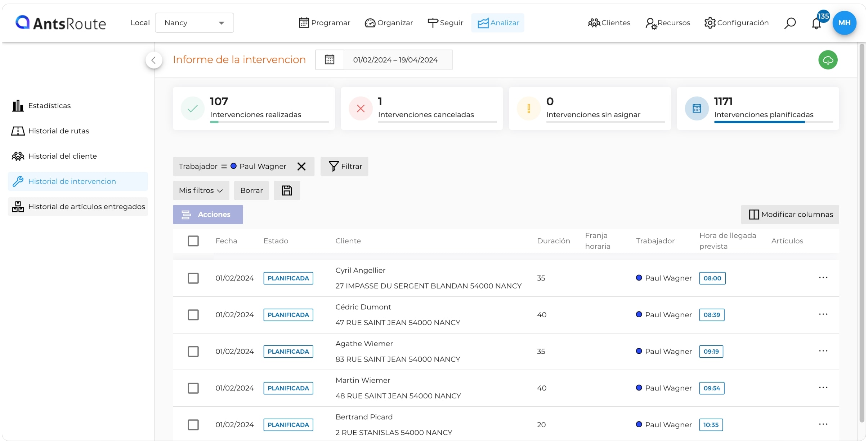Click the PLANIFICADA badge for Cyril Angellier

click(288, 278)
